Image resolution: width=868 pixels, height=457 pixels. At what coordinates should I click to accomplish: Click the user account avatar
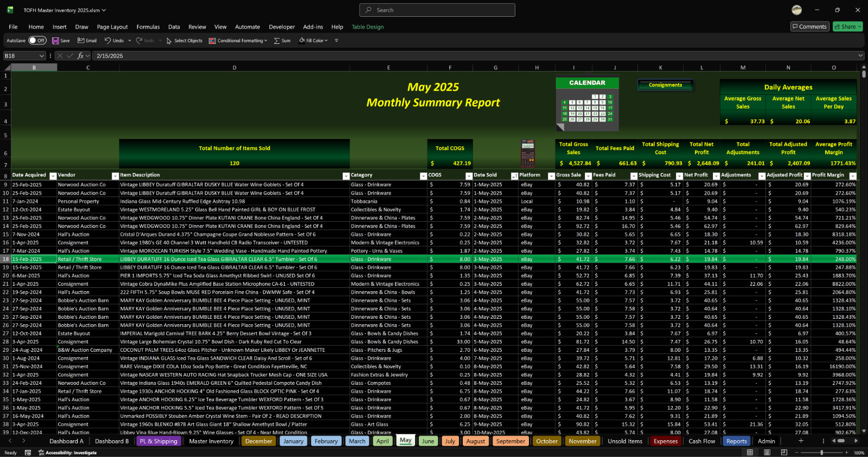click(796, 10)
